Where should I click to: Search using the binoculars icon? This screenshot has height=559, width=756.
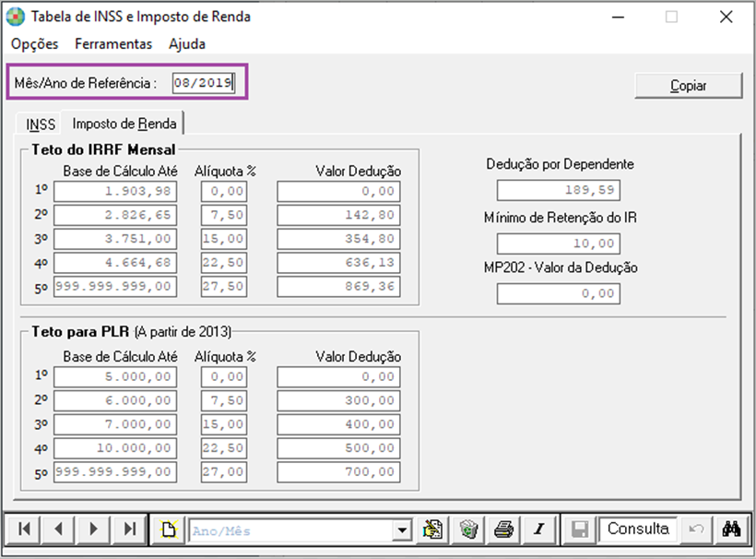pyautogui.click(x=731, y=529)
